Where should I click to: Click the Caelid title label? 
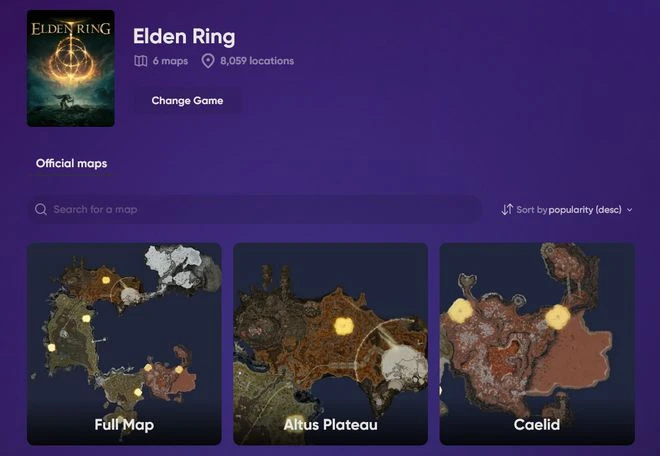(537, 424)
